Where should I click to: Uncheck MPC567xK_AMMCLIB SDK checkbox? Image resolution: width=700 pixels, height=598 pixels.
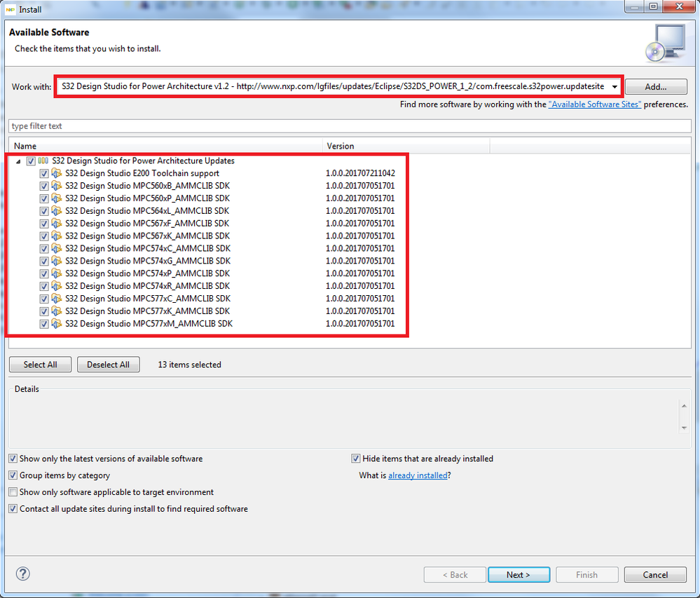click(43, 236)
